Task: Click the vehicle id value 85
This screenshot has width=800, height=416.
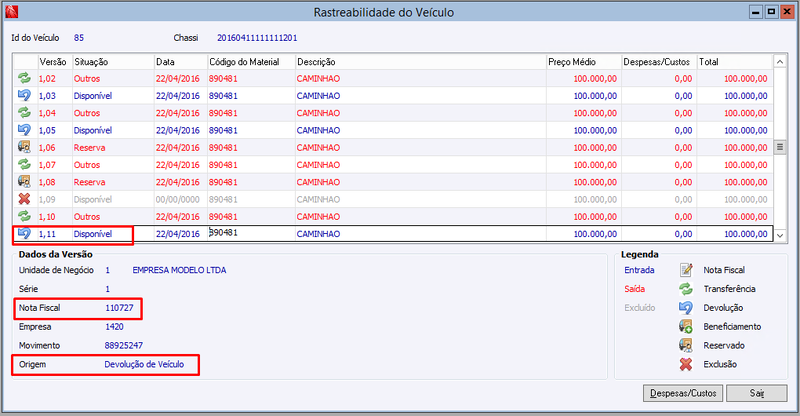Action: point(79,38)
